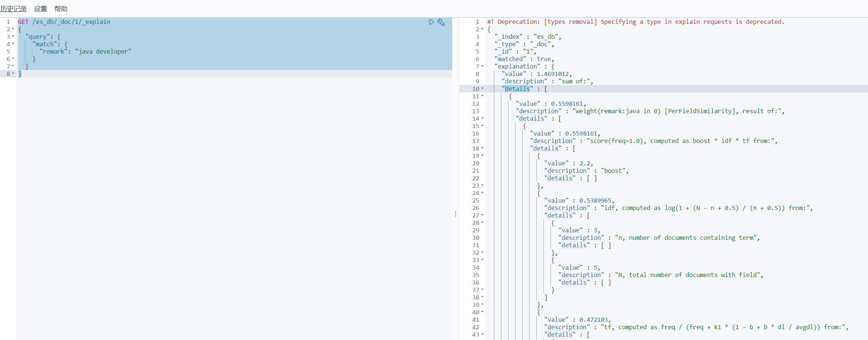Click the "_id" : "1" line
This screenshot has width=868, height=340.
click(x=516, y=52)
